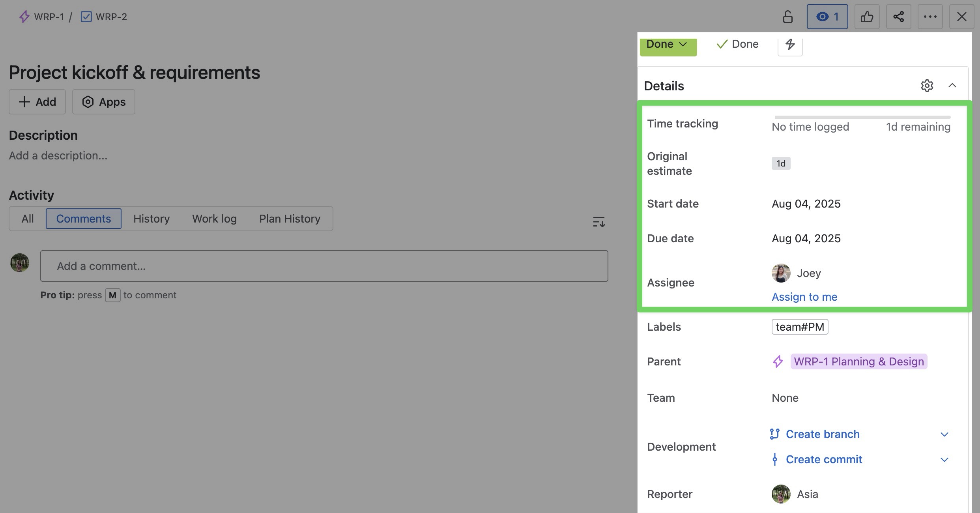This screenshot has width=980, height=513.
Task: Click the WRP-1 epic lightning icon in breadcrumb
Action: (24, 17)
